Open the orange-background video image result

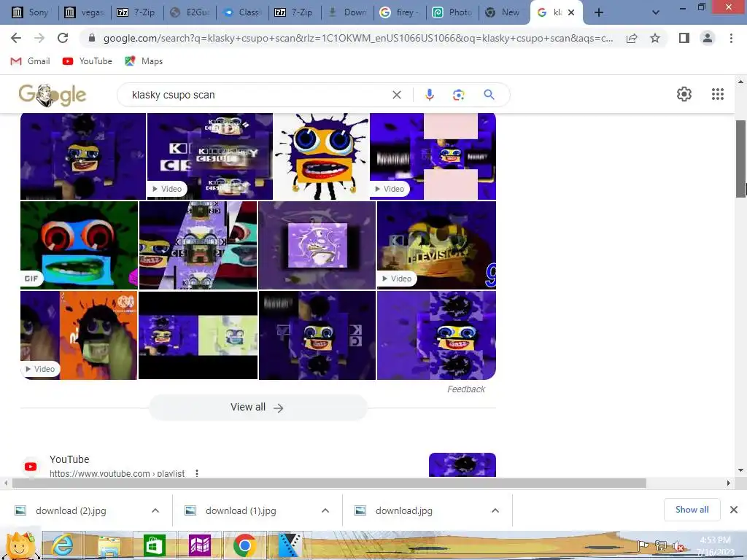click(79, 335)
